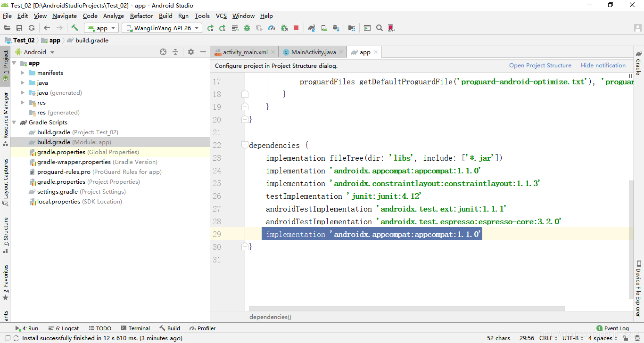Viewport: 644px width, 343px height.
Task: Open the Android project view dropdown
Action: pyautogui.click(x=35, y=52)
